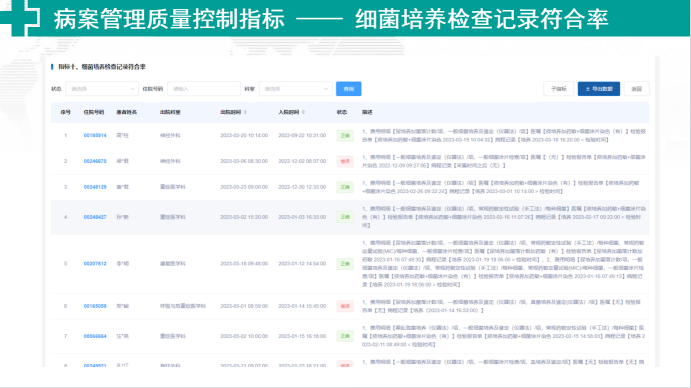
Task: Click the 住院号码 column header
Action: click(94, 112)
